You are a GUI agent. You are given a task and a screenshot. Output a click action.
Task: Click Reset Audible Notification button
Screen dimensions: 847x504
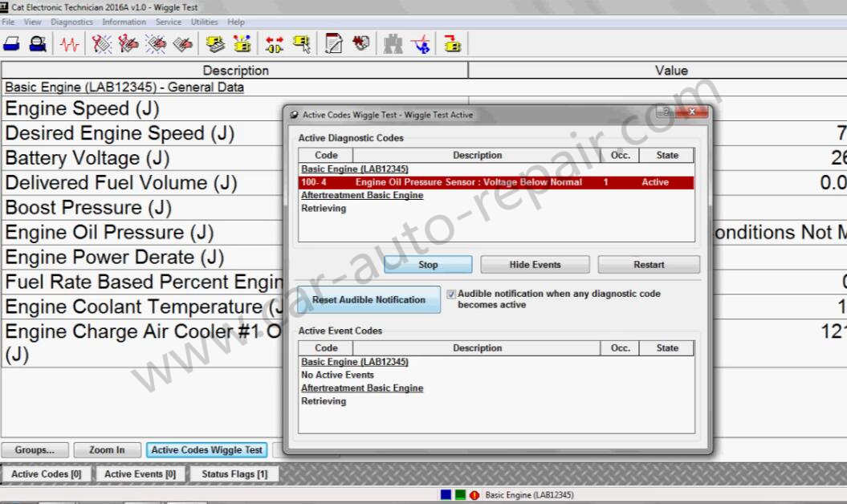(x=369, y=300)
